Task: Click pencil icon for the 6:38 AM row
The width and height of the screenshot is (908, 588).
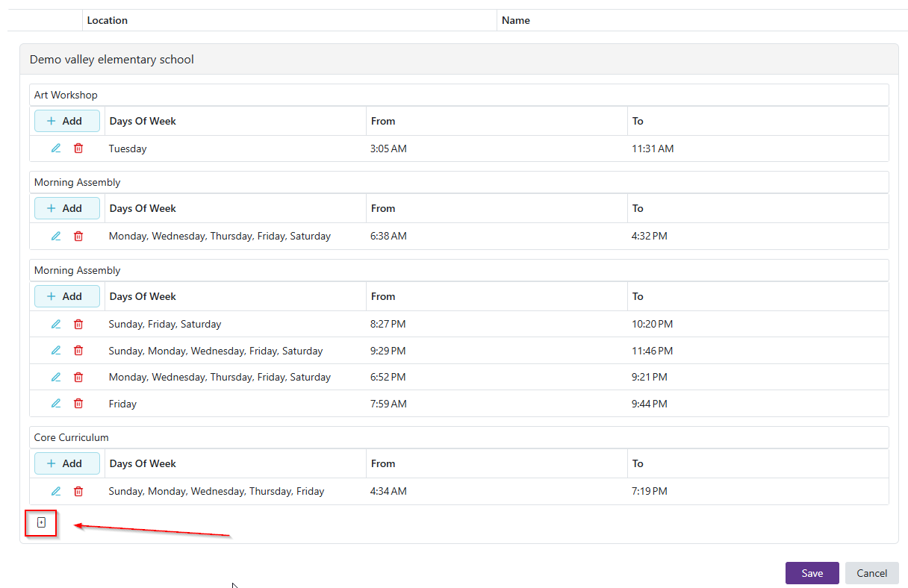Action: point(56,236)
